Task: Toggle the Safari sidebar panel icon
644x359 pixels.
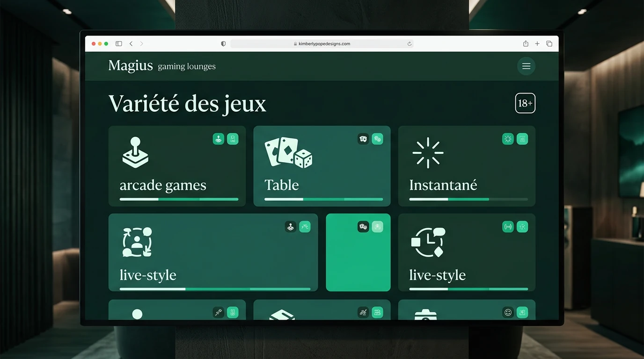Action: pos(119,43)
